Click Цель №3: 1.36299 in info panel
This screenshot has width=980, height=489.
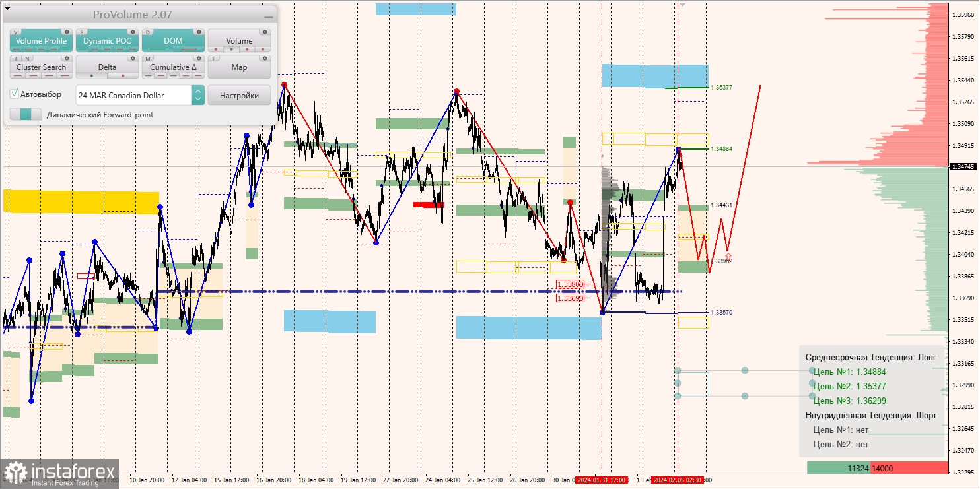[x=850, y=401]
